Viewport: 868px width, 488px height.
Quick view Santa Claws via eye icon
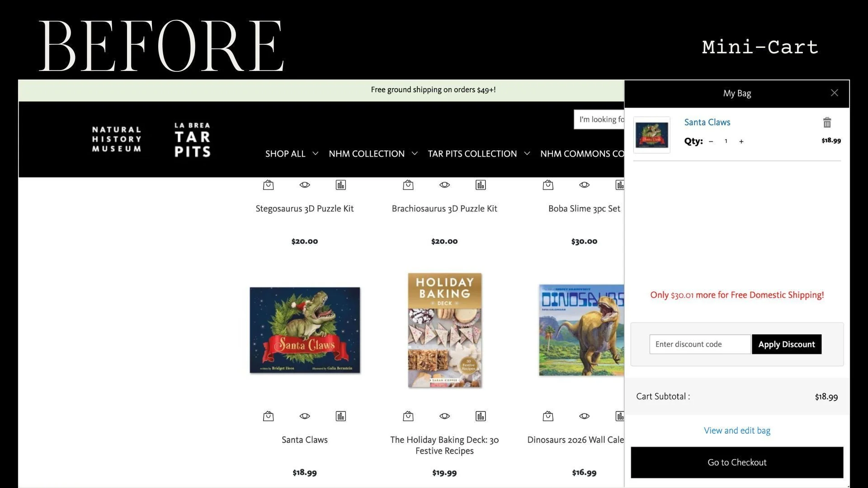pos(305,416)
